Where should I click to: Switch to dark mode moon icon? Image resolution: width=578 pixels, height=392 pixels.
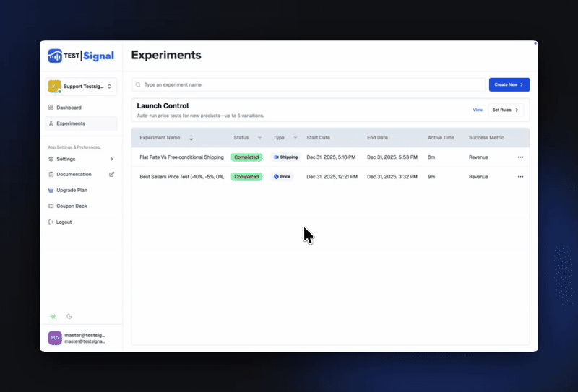click(70, 316)
